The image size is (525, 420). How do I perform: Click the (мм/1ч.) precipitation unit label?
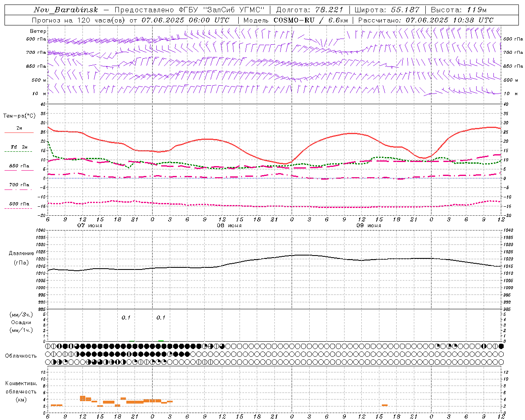click(x=21, y=330)
